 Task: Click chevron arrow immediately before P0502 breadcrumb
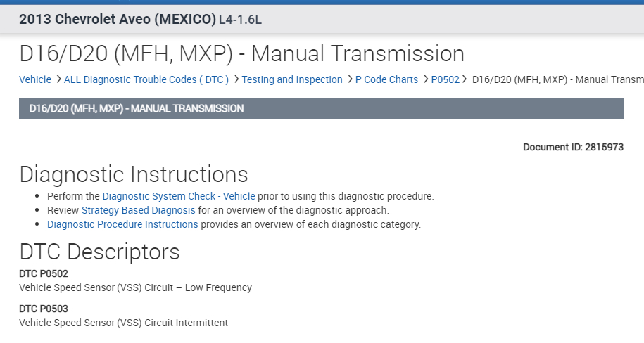425,79
